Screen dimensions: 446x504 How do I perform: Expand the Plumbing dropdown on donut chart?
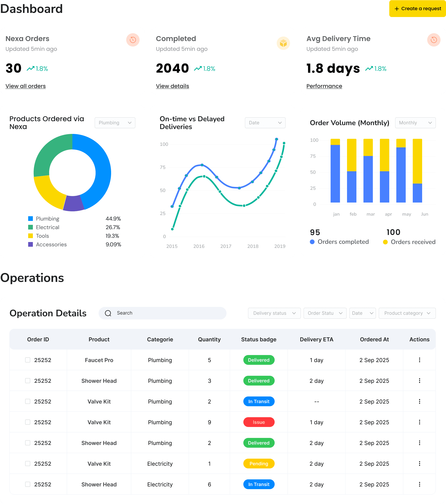point(115,123)
